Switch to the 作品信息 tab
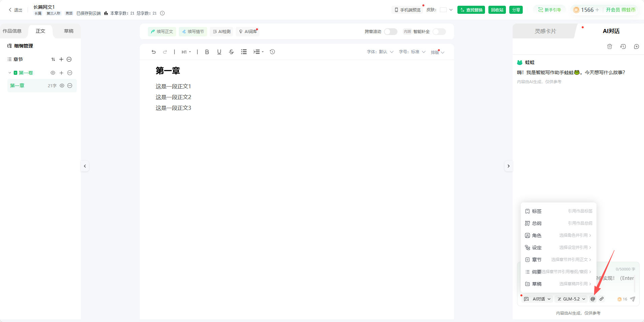644x322 pixels. [12, 31]
